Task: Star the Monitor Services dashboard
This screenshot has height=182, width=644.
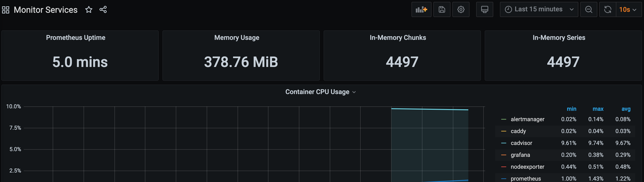Action: click(x=89, y=10)
